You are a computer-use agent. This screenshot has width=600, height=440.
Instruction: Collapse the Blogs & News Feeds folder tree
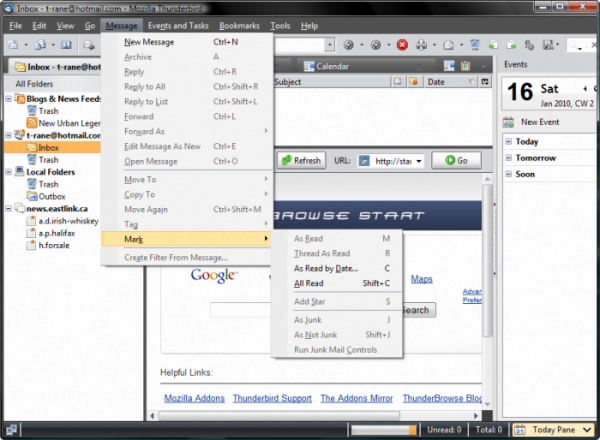pos(8,99)
